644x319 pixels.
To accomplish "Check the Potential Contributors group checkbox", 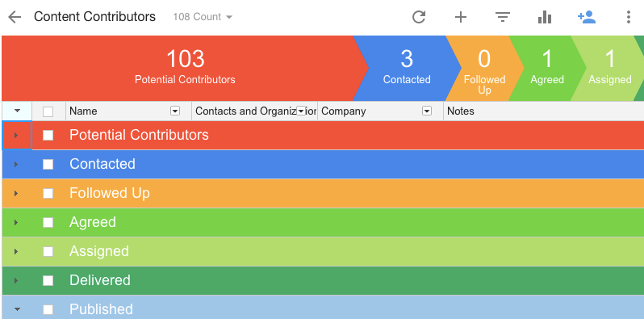I will (48, 135).
